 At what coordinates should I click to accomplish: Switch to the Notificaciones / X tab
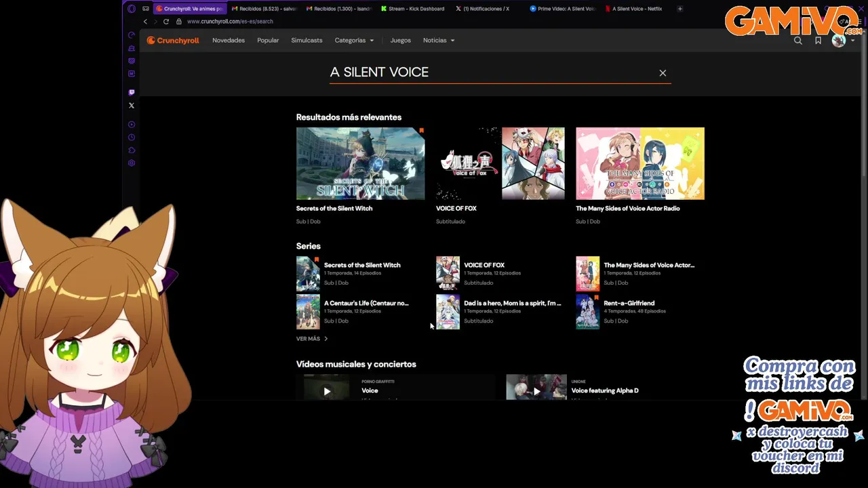[x=488, y=9]
